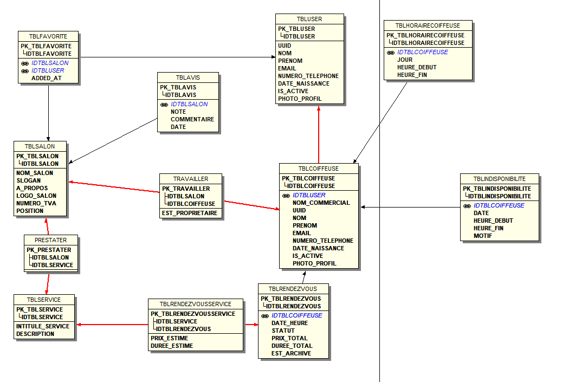
Task: Select PHOTO_PROFIL field in TBLUSER table
Action: 300,99
